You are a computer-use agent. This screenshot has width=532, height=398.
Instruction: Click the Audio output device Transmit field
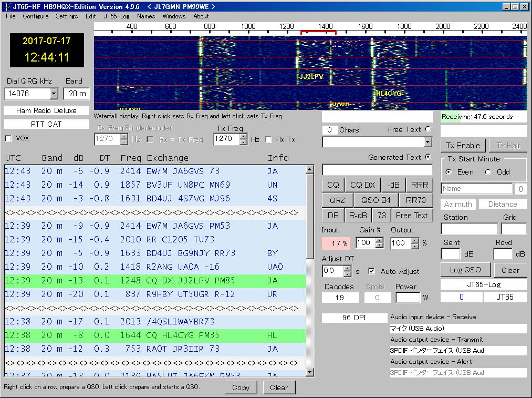tap(458, 351)
